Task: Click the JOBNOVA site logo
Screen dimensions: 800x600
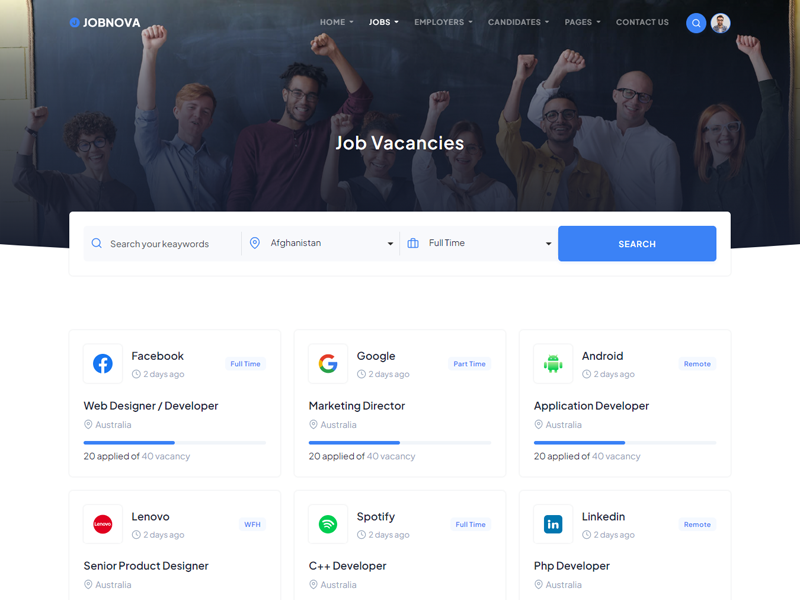Action: tap(105, 22)
